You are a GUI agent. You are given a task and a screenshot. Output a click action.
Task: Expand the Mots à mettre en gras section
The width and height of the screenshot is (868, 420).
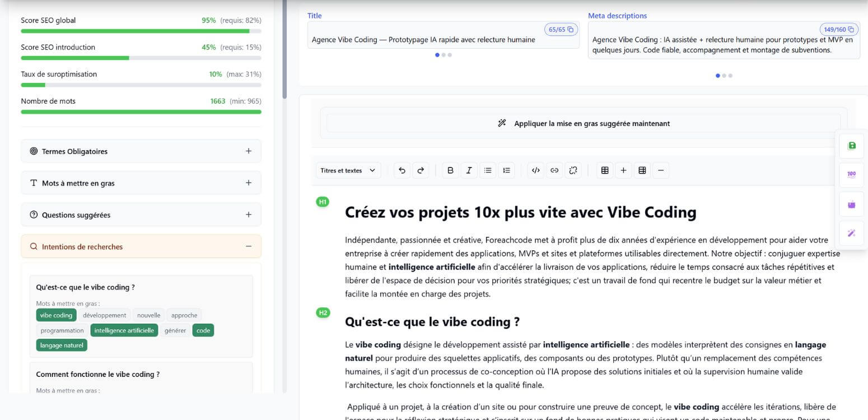coord(141,183)
